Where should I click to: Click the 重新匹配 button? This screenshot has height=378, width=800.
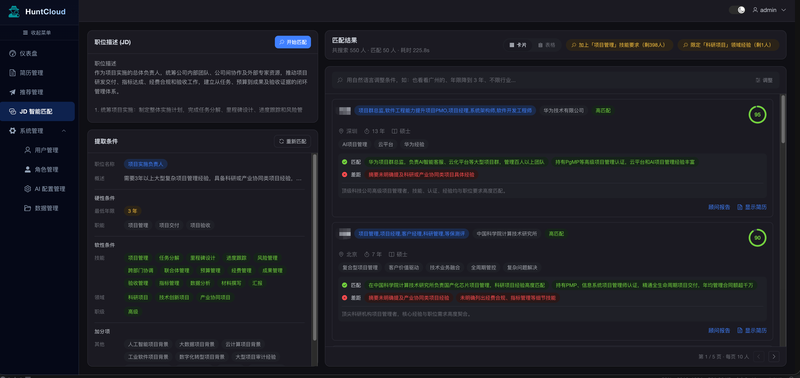point(293,141)
